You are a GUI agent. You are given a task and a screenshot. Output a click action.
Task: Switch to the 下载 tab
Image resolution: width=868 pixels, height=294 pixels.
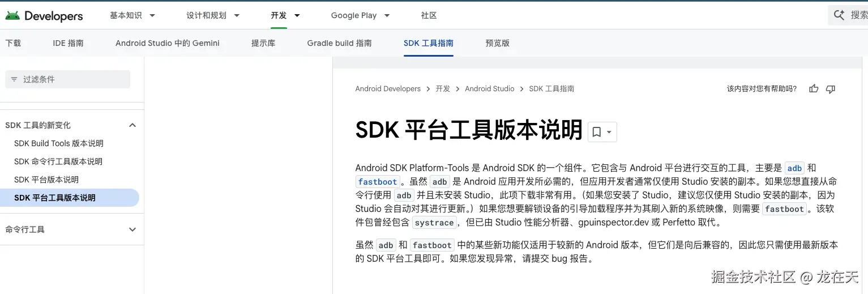click(x=13, y=43)
